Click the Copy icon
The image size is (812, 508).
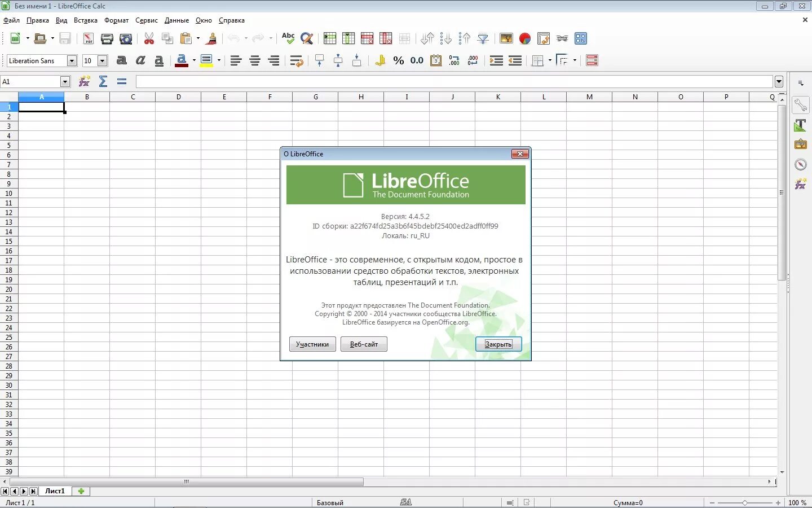point(167,38)
